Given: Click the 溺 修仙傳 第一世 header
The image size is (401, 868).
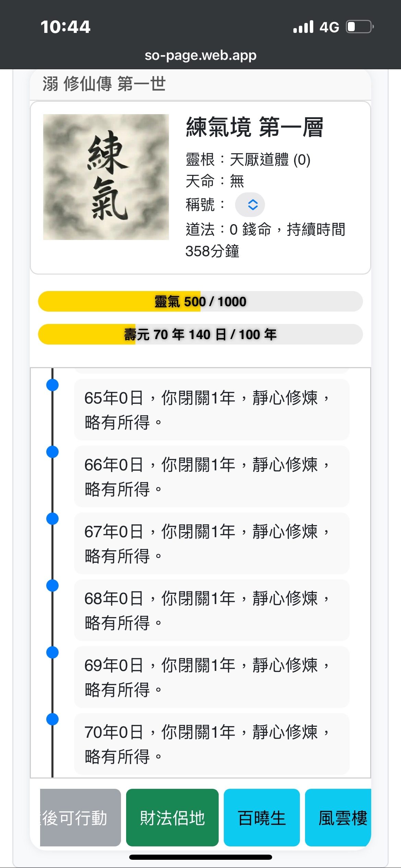Looking at the screenshot, I should coord(104,84).
